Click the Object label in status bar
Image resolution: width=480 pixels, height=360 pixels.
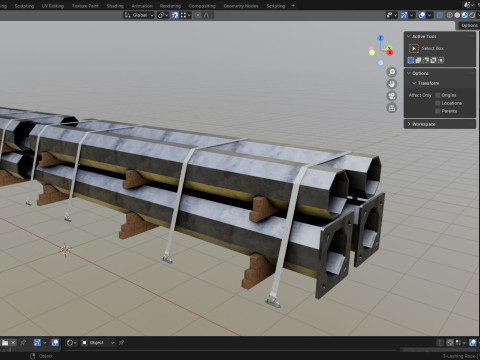coord(46,356)
